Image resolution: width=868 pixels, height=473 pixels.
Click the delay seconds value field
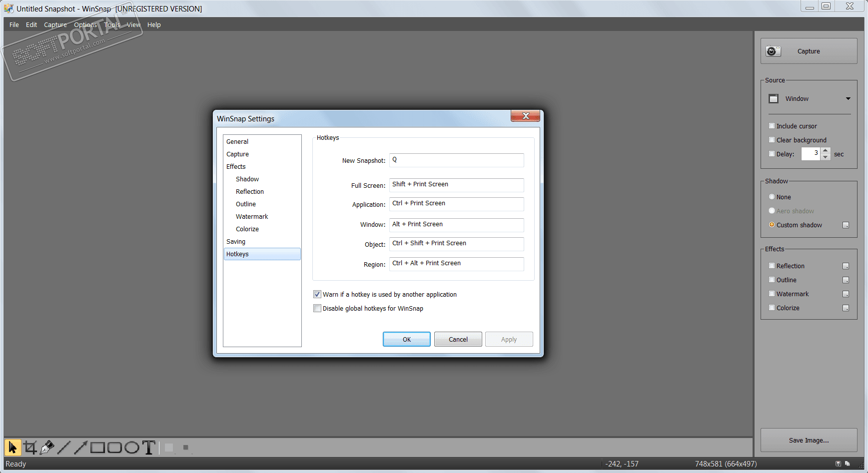(x=811, y=154)
